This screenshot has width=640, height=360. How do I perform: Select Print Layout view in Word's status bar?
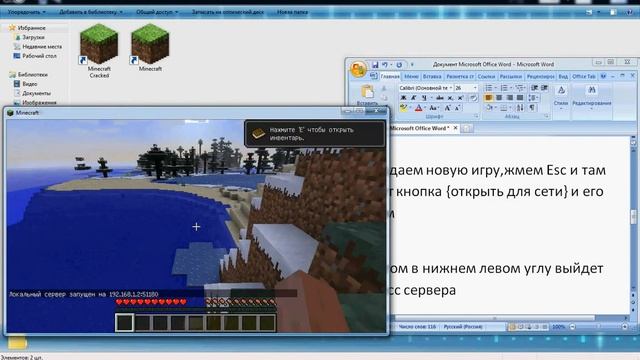click(x=512, y=327)
